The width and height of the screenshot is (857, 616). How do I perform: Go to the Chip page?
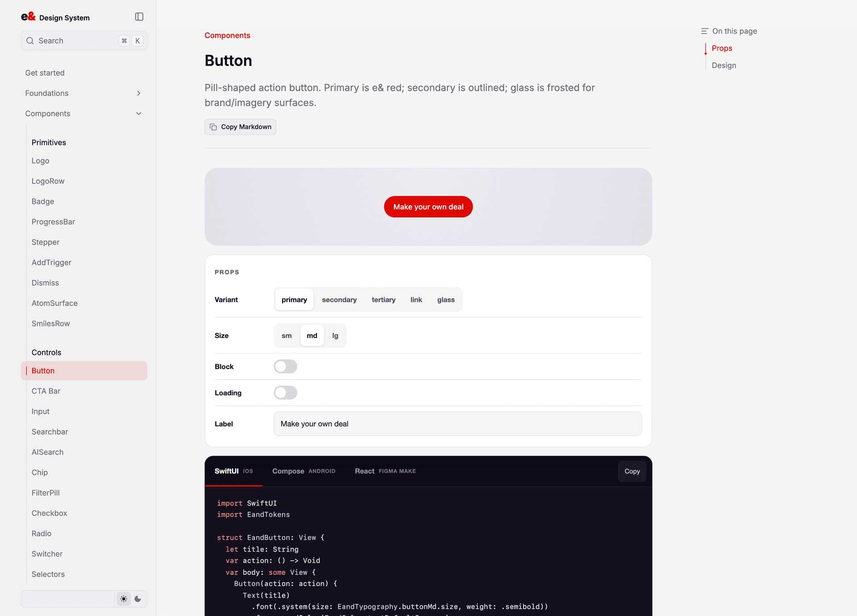pyautogui.click(x=84, y=472)
